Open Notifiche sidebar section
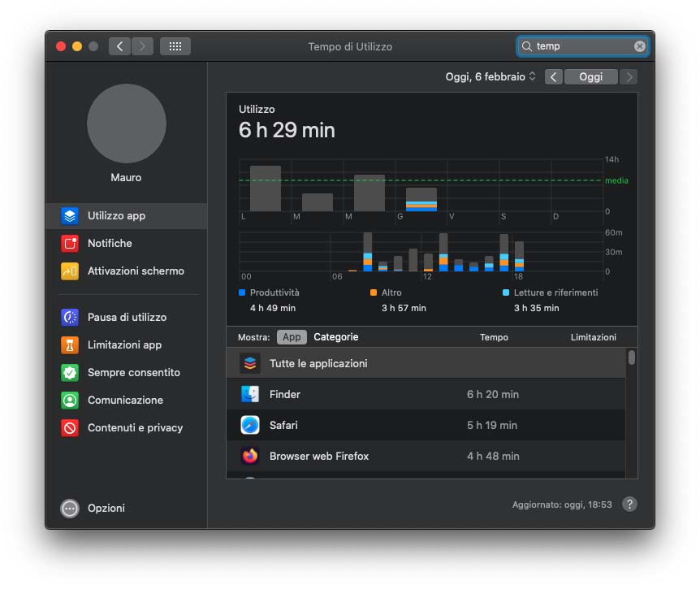The image size is (700, 589). pyautogui.click(x=126, y=244)
